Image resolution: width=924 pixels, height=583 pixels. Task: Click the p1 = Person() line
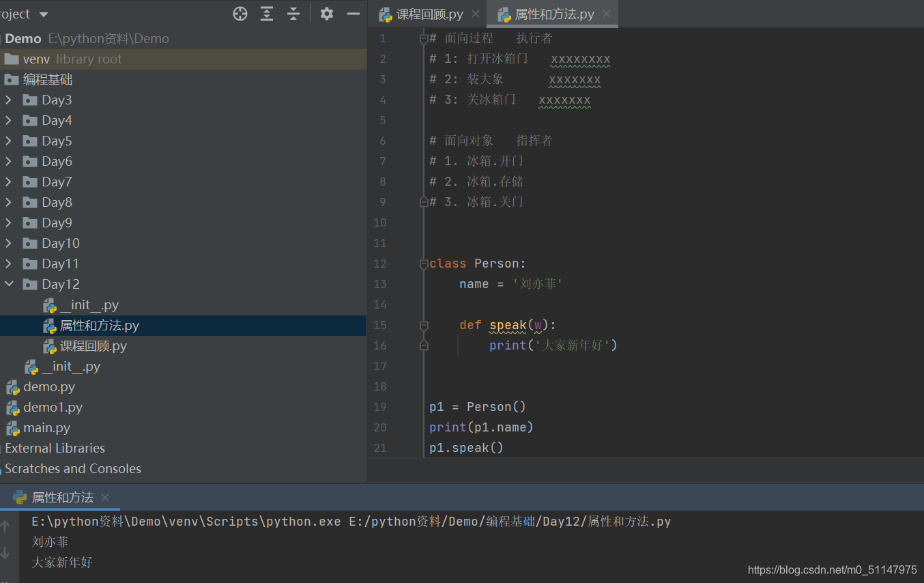(478, 407)
